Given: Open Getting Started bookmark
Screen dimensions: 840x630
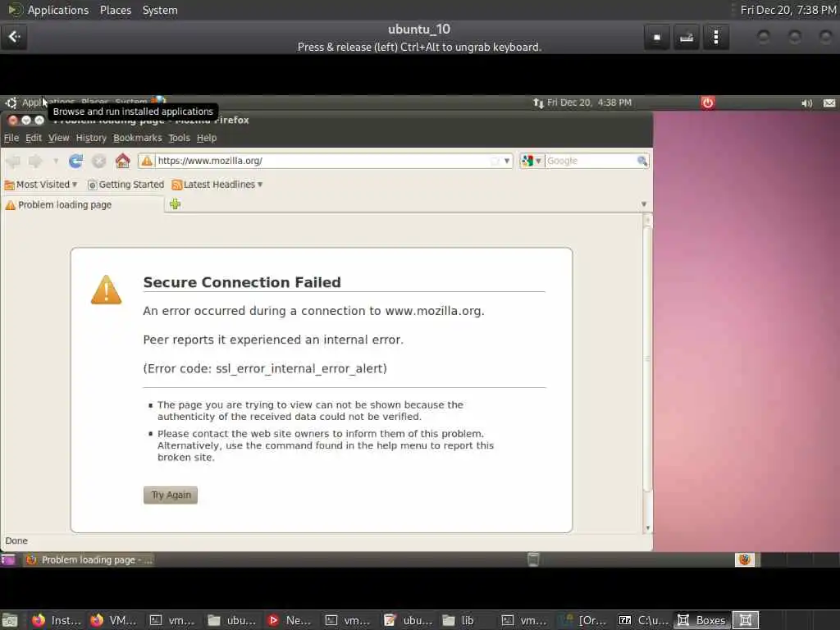Looking at the screenshot, I should pos(126,185).
